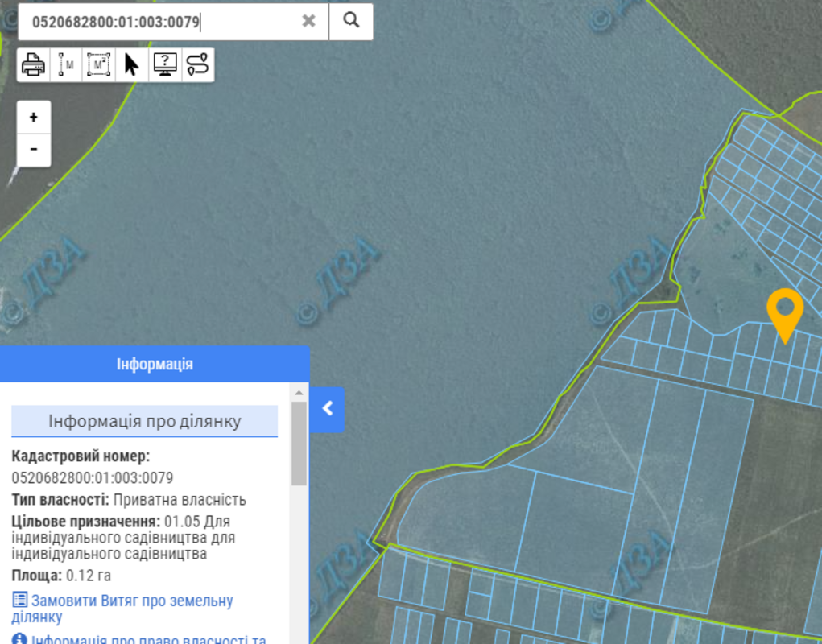
Task: Clear the cadastral number search field
Action: pyautogui.click(x=308, y=21)
